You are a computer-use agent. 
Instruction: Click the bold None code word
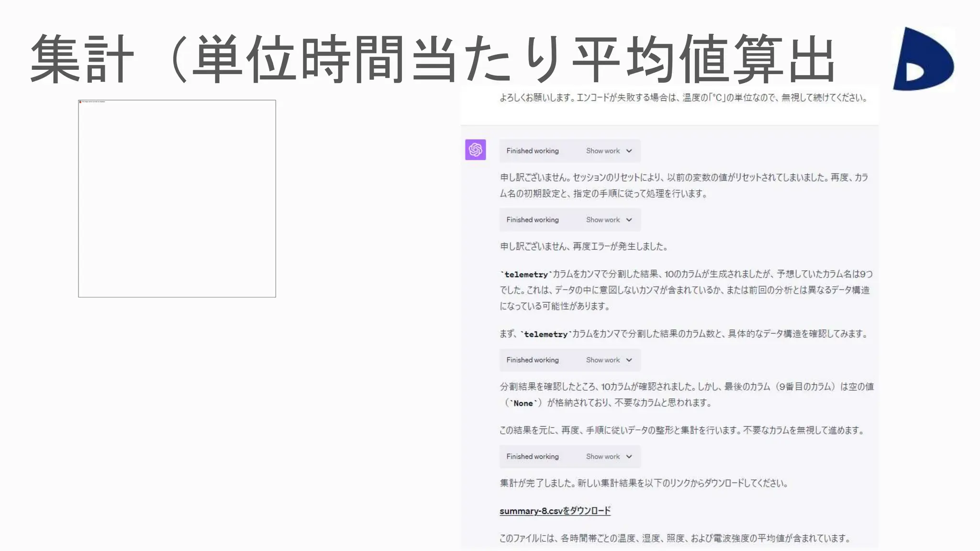coord(523,403)
